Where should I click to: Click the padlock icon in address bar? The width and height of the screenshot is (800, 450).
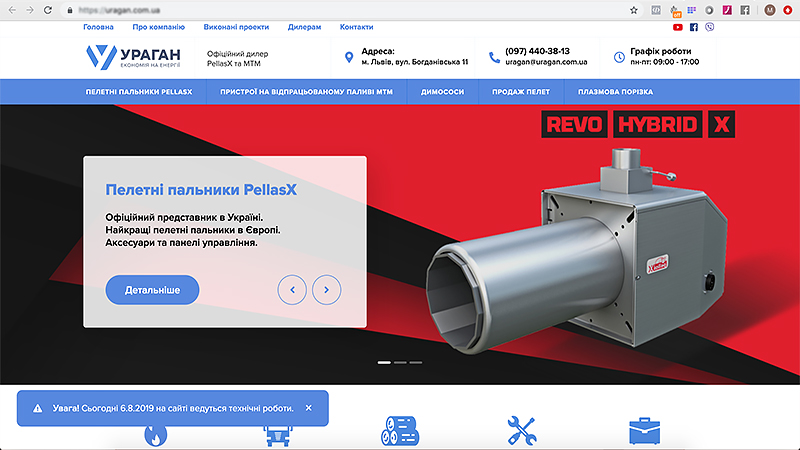point(70,10)
